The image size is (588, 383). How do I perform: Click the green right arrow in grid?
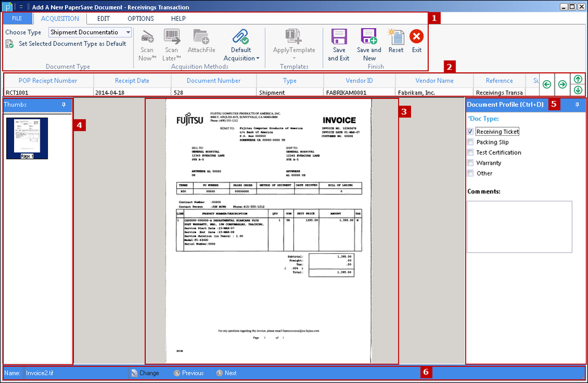click(x=562, y=84)
